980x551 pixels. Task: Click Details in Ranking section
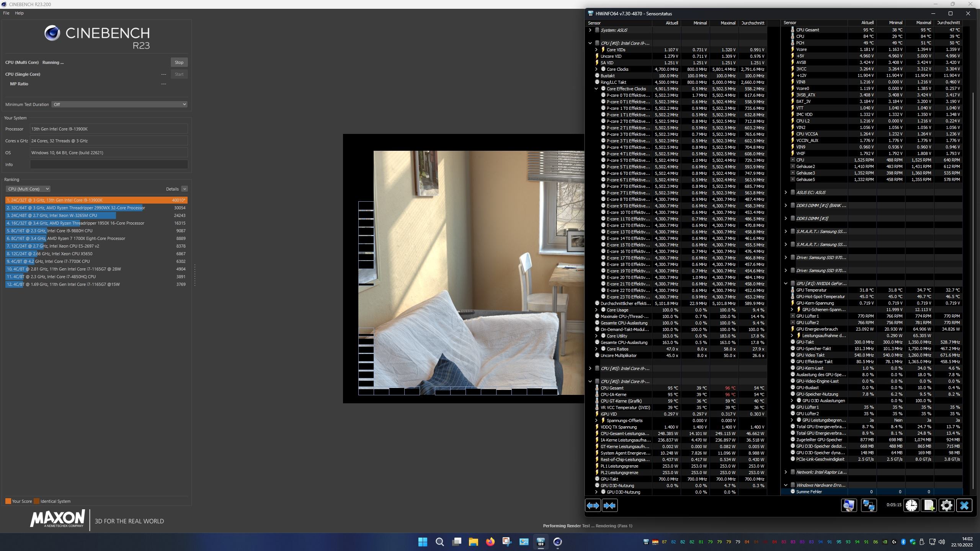(172, 189)
